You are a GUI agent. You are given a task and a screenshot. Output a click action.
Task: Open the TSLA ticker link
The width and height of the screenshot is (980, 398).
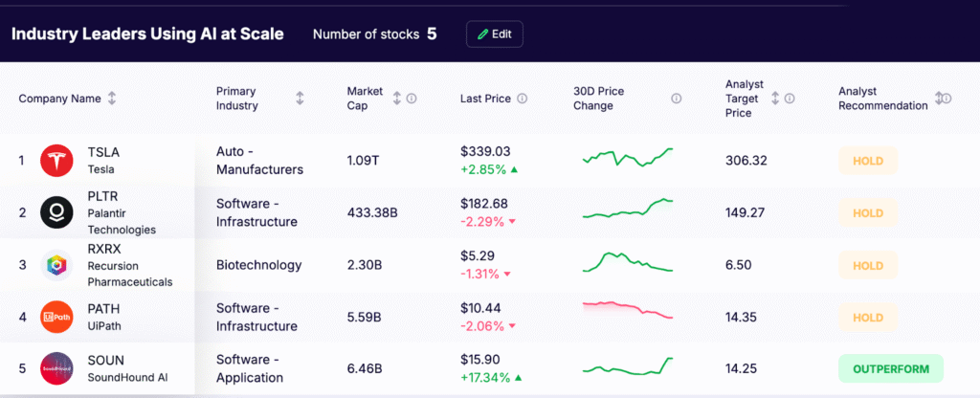(103, 152)
